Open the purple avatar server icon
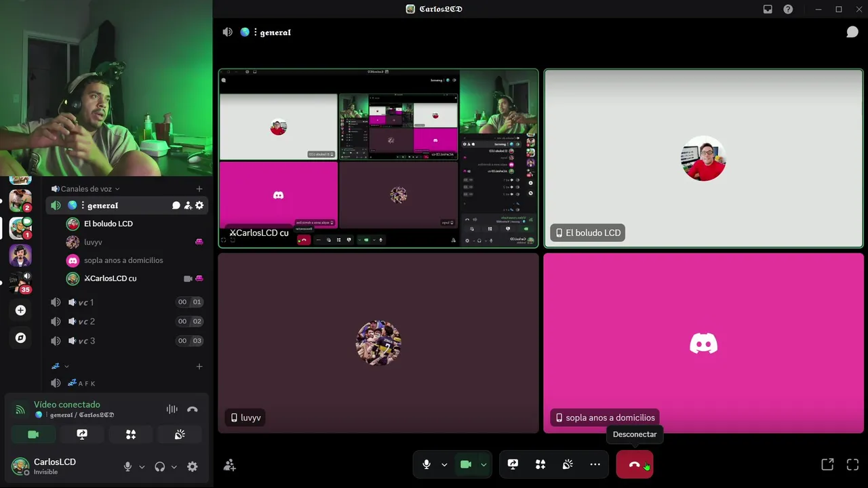868x488 pixels. [20, 256]
